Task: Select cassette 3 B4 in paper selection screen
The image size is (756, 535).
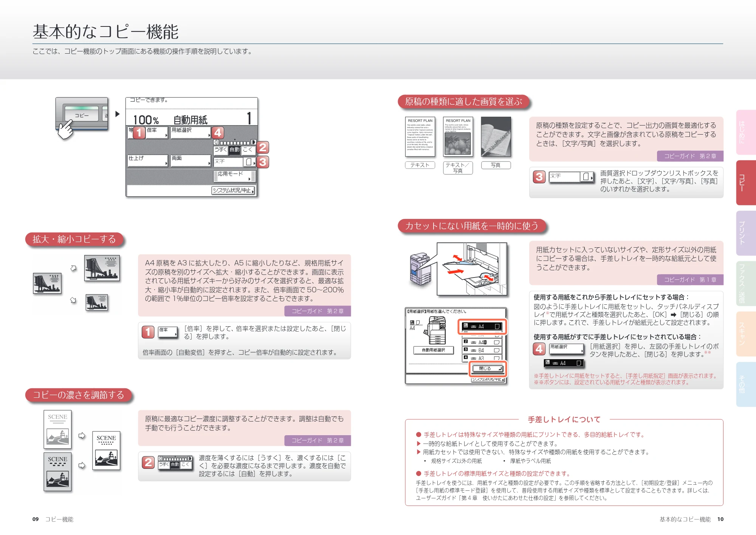Action: pos(482,350)
